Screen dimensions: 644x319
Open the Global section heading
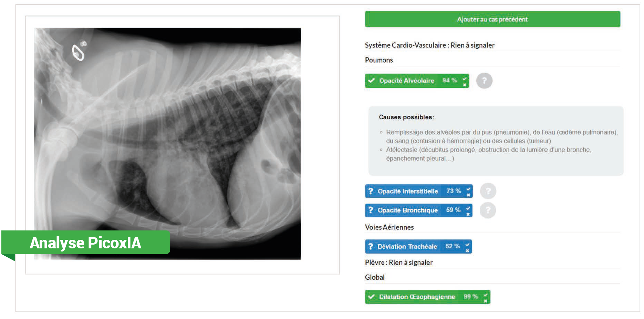coord(375,277)
